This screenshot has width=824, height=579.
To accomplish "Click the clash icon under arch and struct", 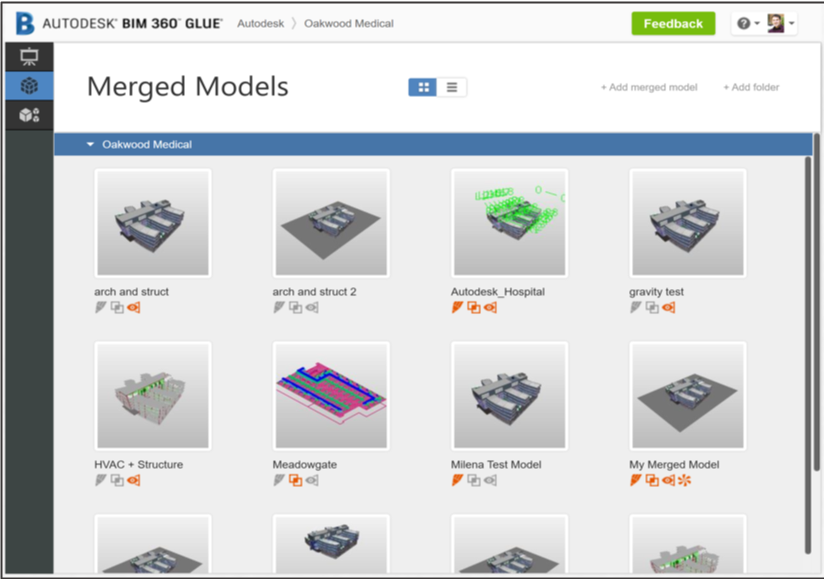I will [x=117, y=307].
